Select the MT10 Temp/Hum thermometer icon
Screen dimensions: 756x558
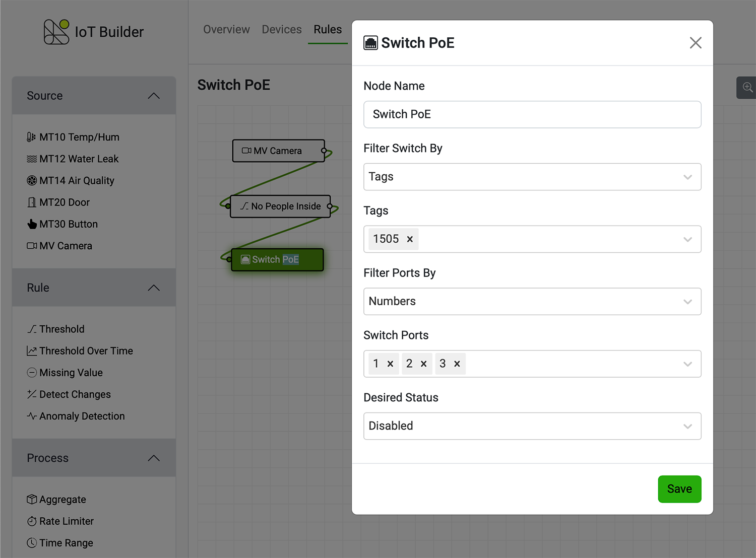[x=31, y=136]
